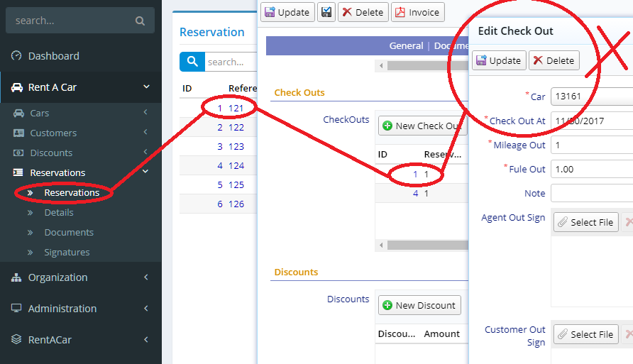The image size is (633, 364).
Task: Click scroll-left arrow under the General tab bar
Action: 381,65
